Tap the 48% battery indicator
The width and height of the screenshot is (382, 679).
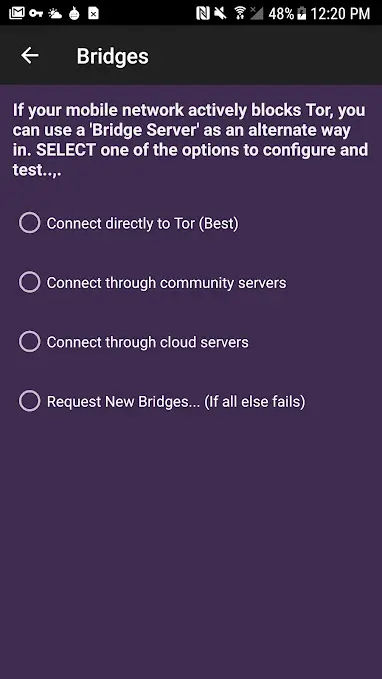point(287,13)
